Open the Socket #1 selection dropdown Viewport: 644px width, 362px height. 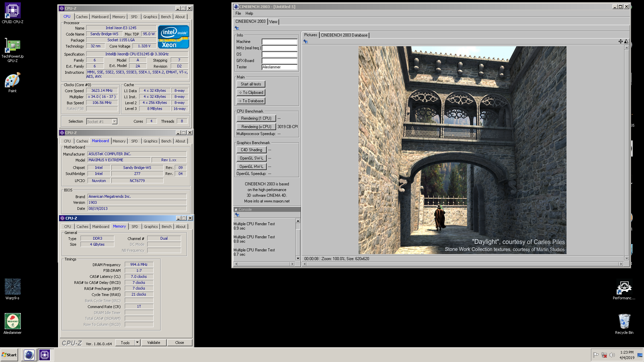pyautogui.click(x=114, y=122)
